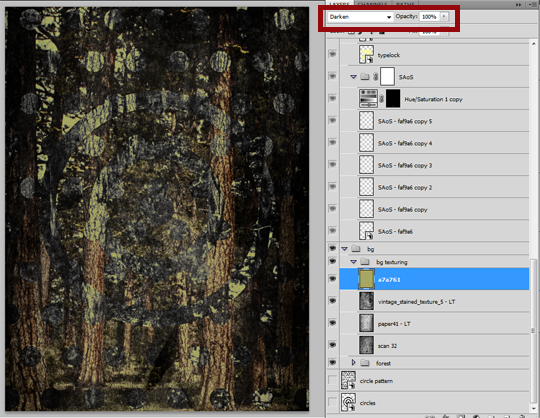
Task: Switch to the Paths tab
Action: (x=405, y=4)
